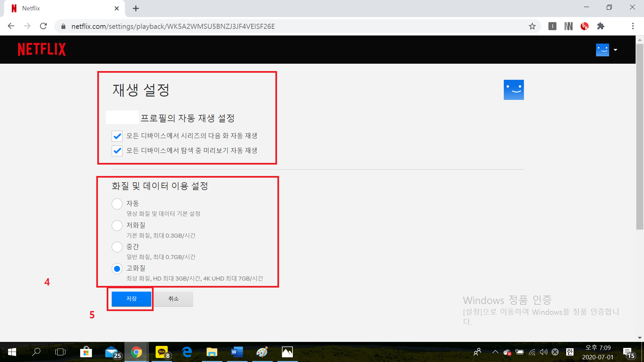Open a new browser tab
The width and height of the screenshot is (644, 362).
136,8
